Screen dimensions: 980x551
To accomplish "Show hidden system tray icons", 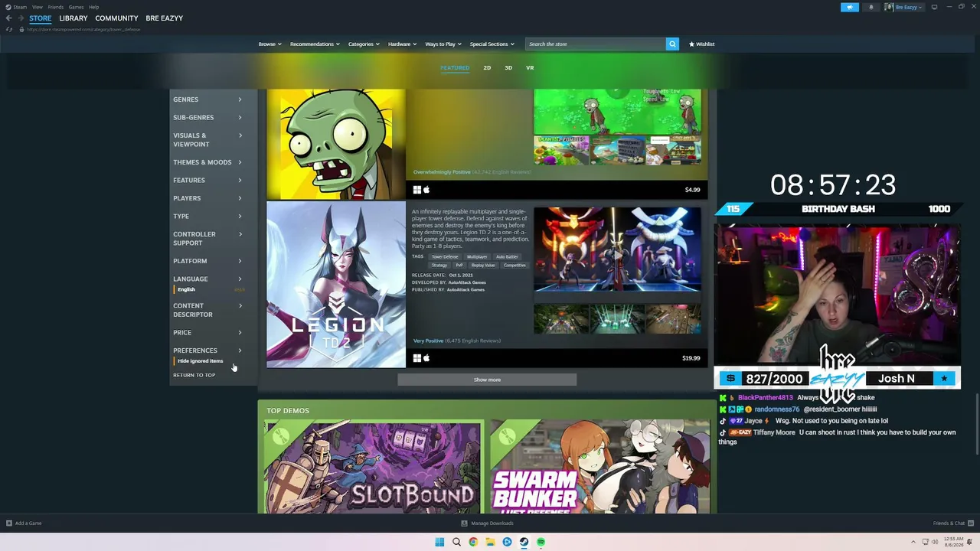I will [x=913, y=542].
